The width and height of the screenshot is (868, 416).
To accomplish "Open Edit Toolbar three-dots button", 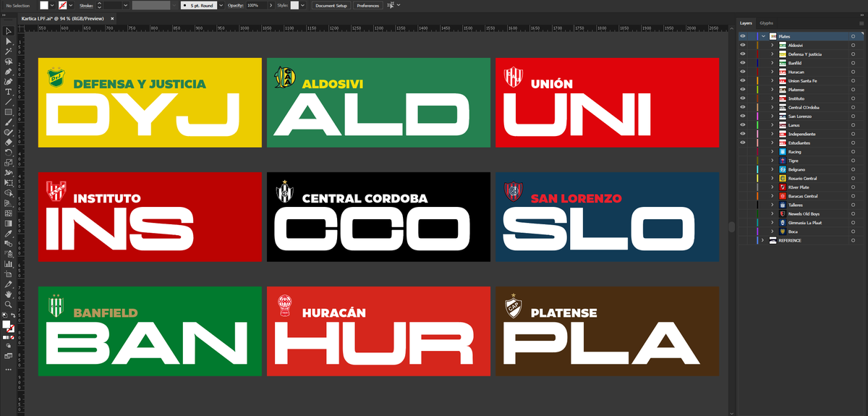I will pos(9,369).
